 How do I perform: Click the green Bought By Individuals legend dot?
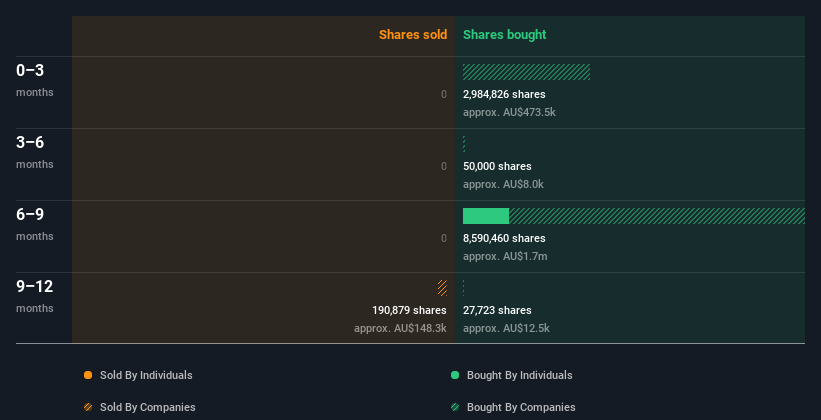(x=455, y=375)
